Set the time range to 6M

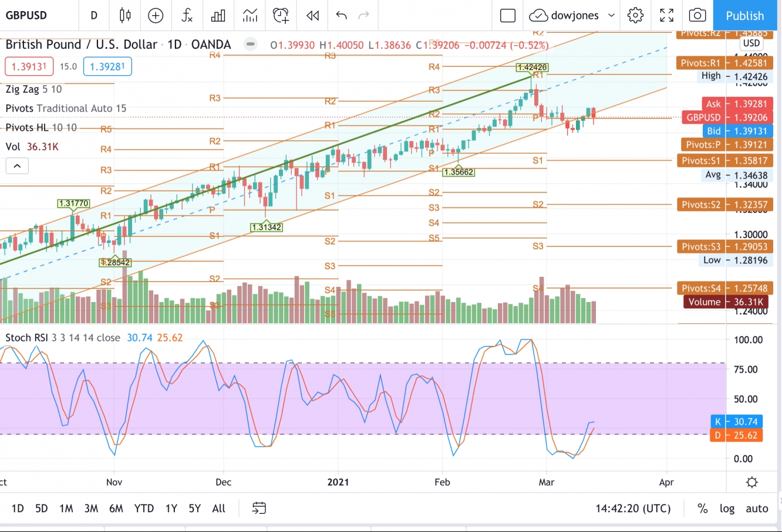click(116, 509)
